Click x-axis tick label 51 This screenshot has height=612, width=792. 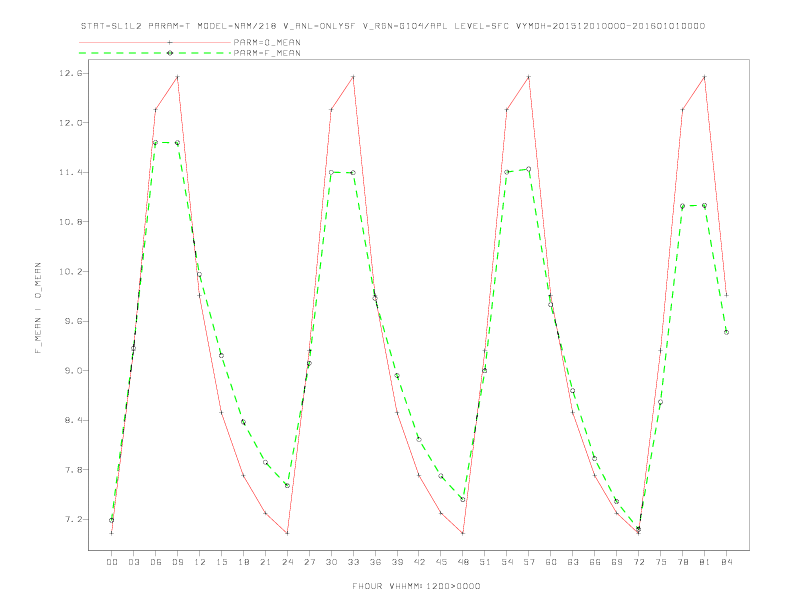coord(485,562)
